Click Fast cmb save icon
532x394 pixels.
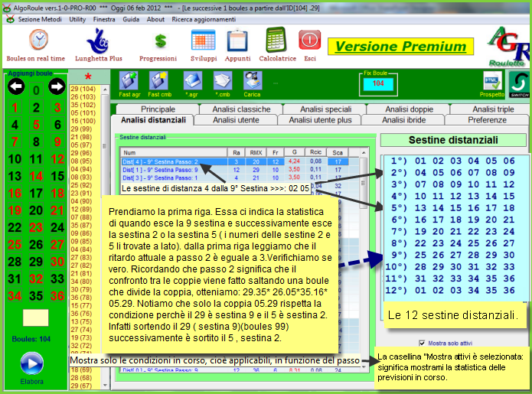(x=158, y=80)
